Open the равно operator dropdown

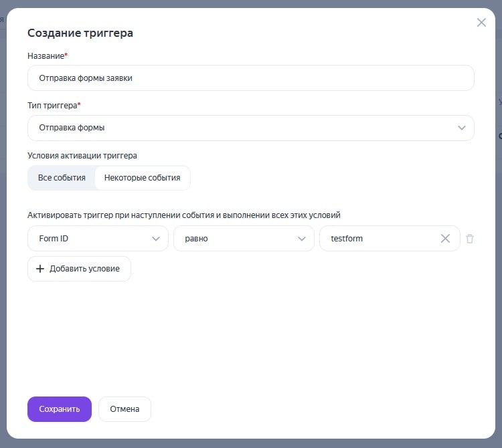point(244,239)
